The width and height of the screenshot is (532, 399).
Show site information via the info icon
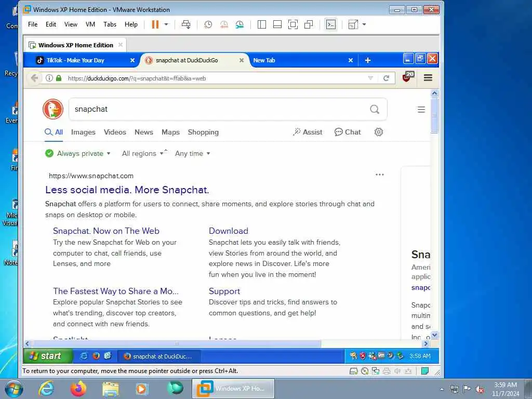(x=49, y=78)
